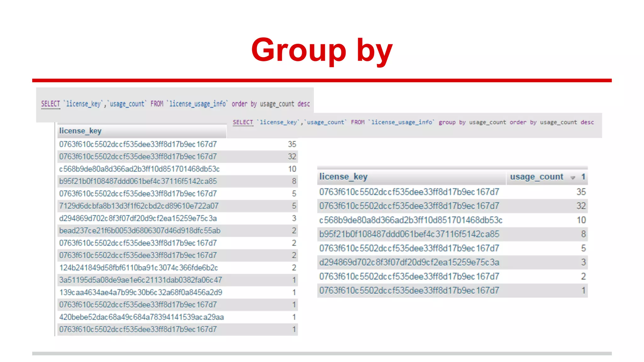Select key 420bebe52dac68a49c684a78394141539aca29aa
This screenshot has height=362, width=644.
pyautogui.click(x=142, y=317)
